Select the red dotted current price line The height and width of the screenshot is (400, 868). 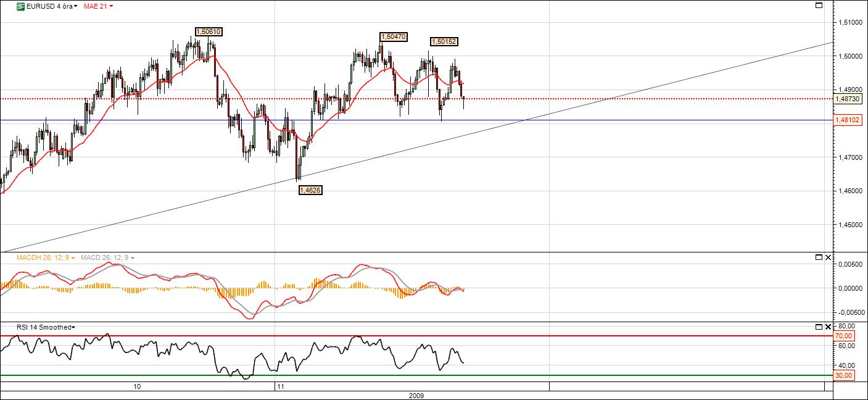click(416, 99)
